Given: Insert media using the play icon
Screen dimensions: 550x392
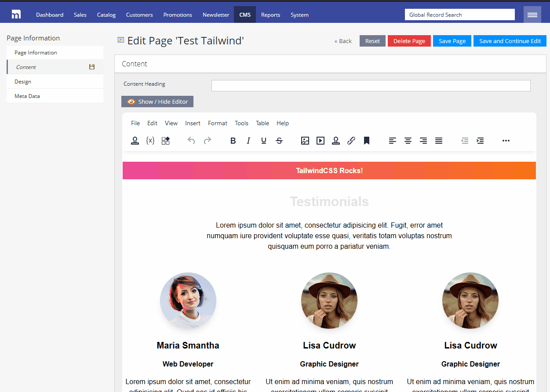Looking at the screenshot, I should (x=321, y=141).
